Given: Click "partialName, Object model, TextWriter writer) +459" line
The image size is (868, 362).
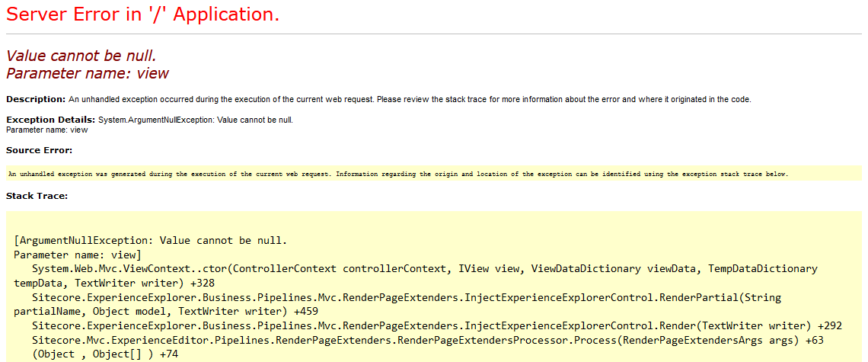Looking at the screenshot, I should click(x=165, y=312).
